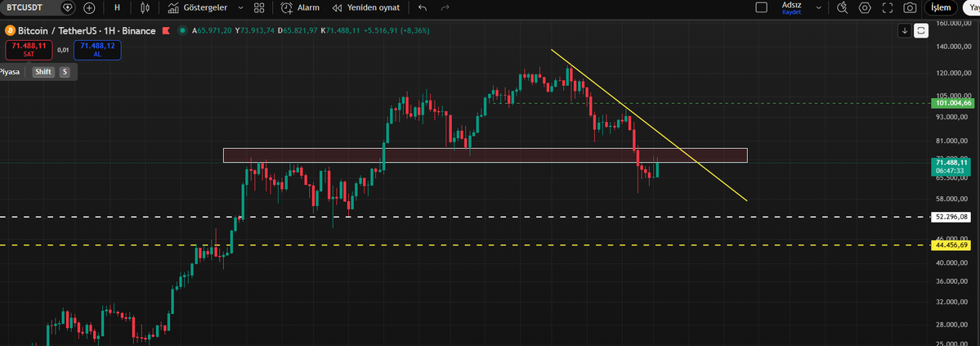Click the high value Y73.913,74
This screenshot has width=980, height=346.
(255, 30)
